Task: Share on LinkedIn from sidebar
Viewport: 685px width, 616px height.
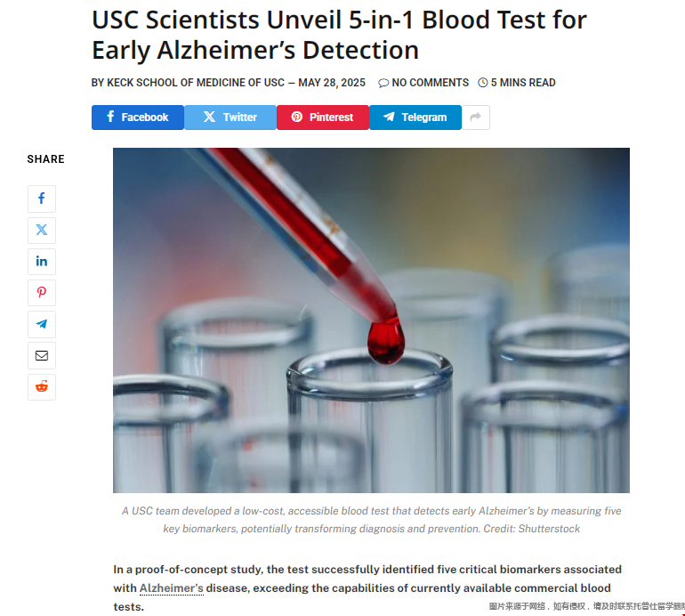Action: click(x=42, y=262)
